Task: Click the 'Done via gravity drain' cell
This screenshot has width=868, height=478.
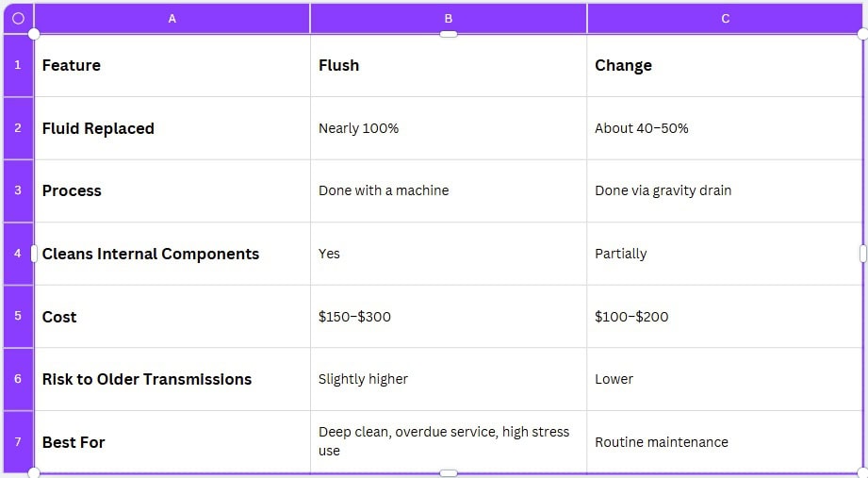Action: [725, 190]
